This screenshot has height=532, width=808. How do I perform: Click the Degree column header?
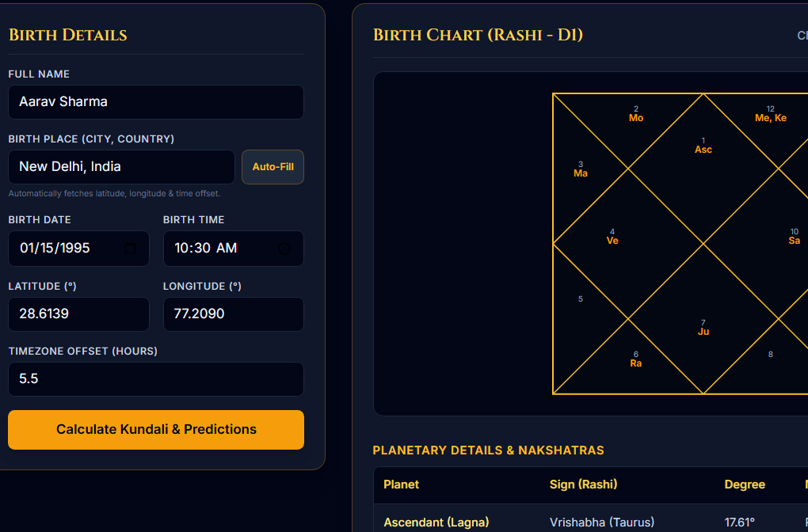pyautogui.click(x=745, y=484)
